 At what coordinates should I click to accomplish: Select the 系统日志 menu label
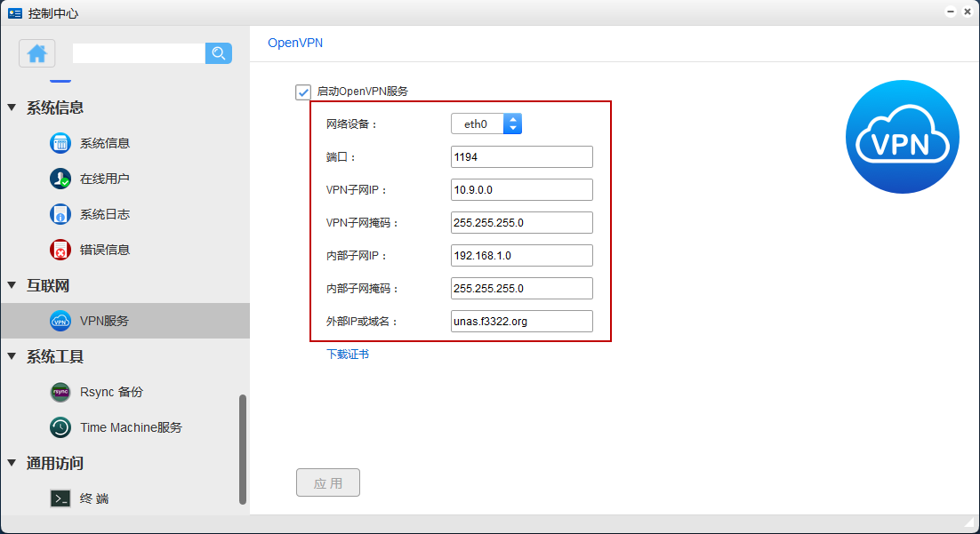pos(105,214)
